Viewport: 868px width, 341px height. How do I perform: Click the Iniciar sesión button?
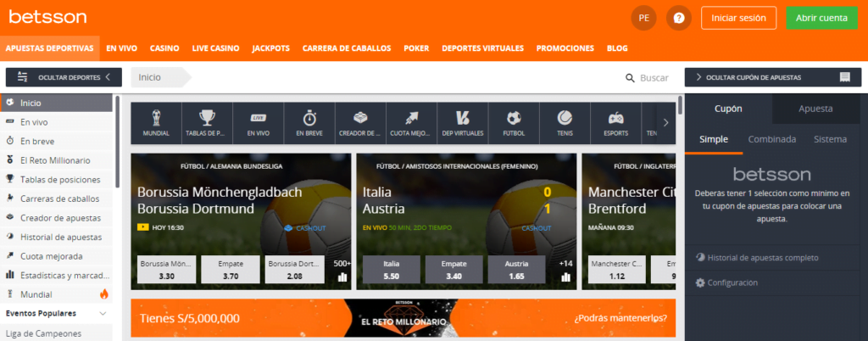(738, 18)
